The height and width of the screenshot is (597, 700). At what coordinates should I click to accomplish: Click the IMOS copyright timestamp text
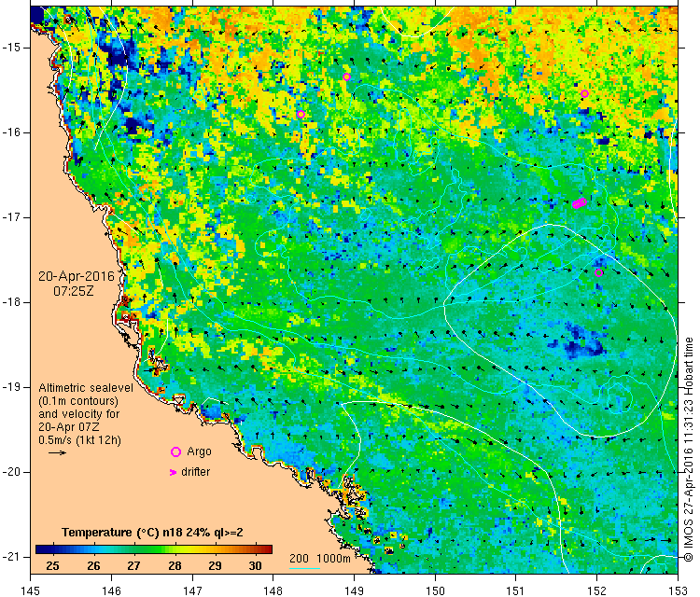[689, 450]
